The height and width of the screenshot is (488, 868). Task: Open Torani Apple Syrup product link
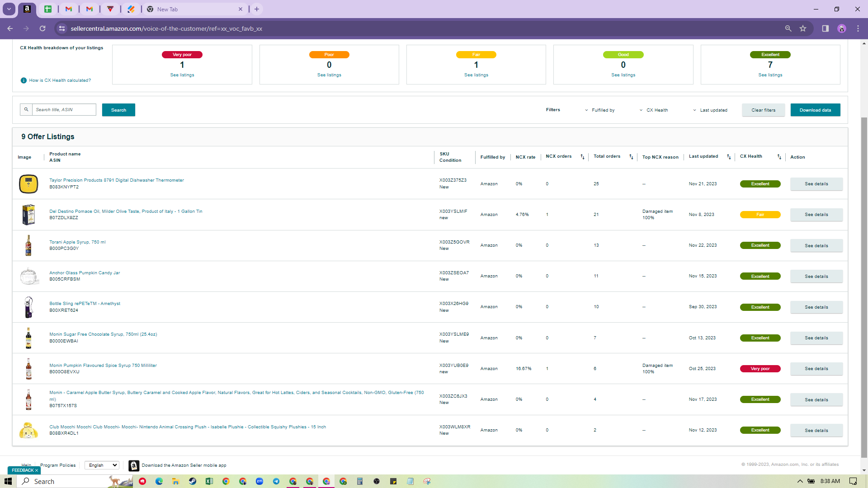[77, 242]
